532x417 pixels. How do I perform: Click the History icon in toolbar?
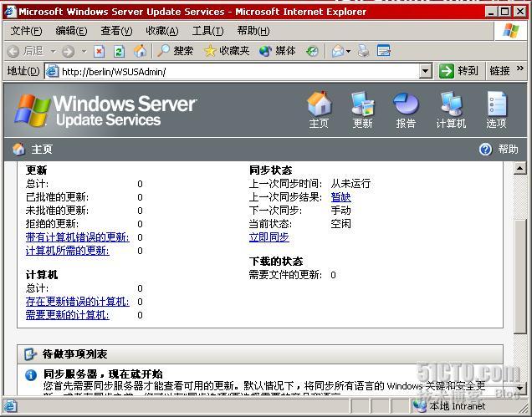pyautogui.click(x=312, y=52)
